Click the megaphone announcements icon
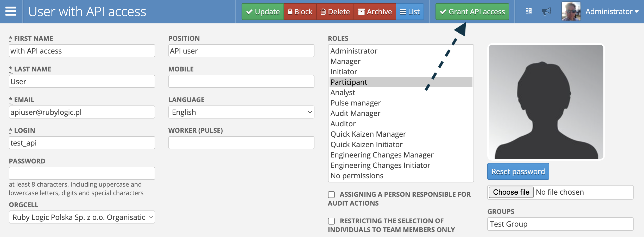644x237 pixels. tap(546, 11)
